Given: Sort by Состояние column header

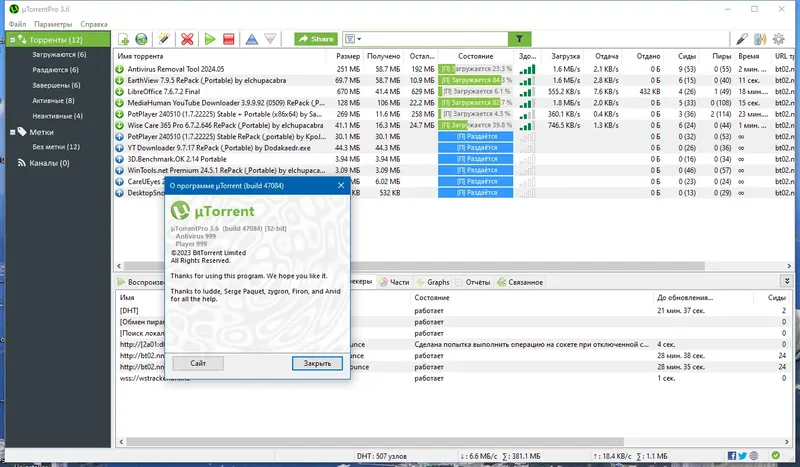Looking at the screenshot, I should point(476,56).
